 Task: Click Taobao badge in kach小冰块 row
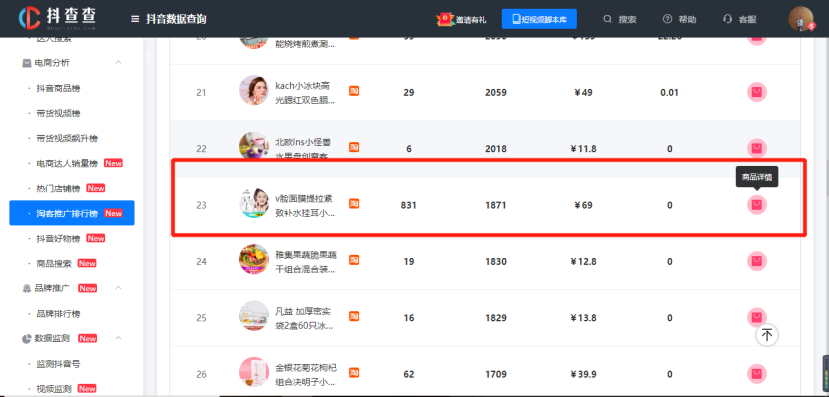(354, 91)
